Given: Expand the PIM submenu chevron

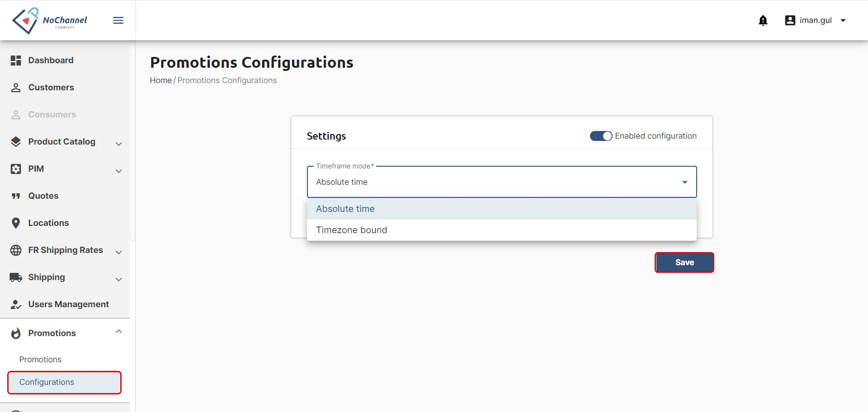Looking at the screenshot, I should pyautogui.click(x=119, y=171).
